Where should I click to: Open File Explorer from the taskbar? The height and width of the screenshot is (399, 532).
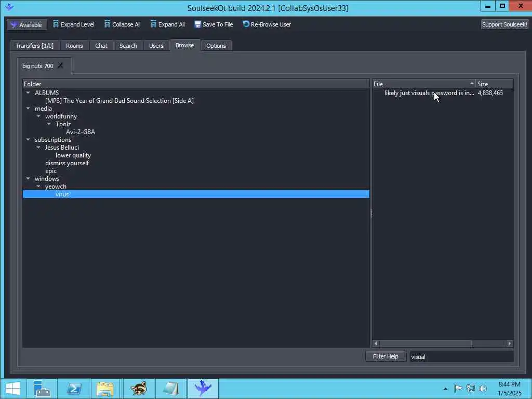click(x=105, y=389)
